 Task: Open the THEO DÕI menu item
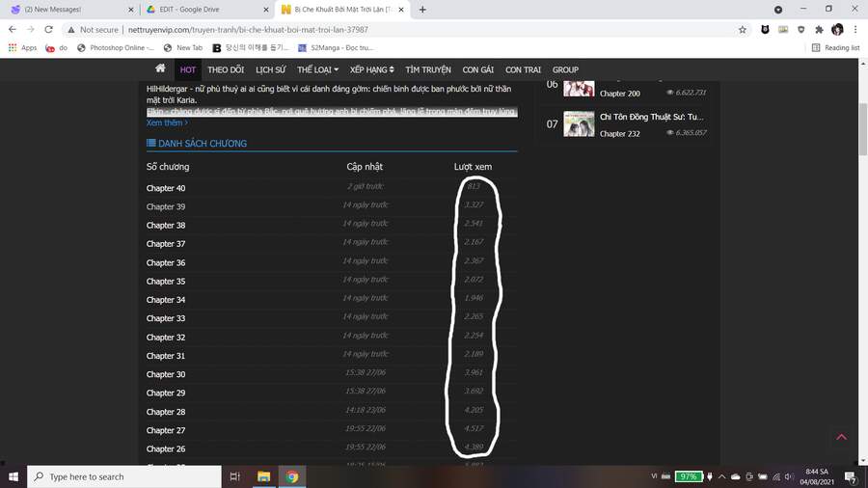tap(226, 70)
